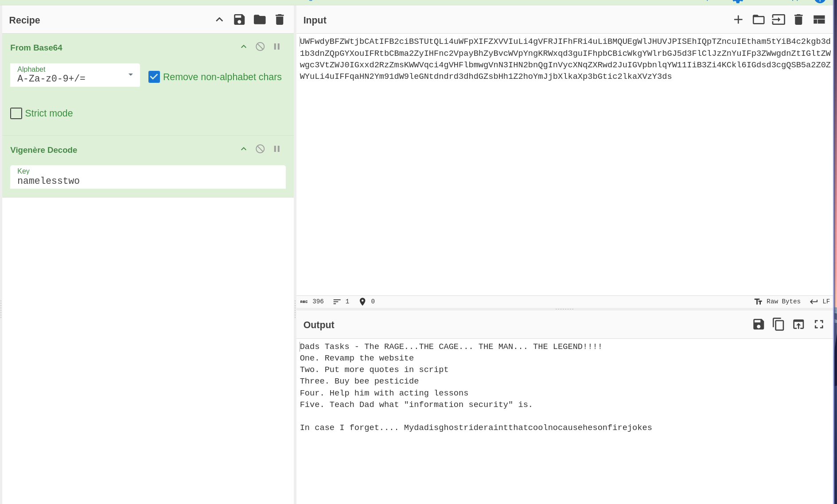Clear the recipe trash icon
The height and width of the screenshot is (504, 837).
(280, 19)
